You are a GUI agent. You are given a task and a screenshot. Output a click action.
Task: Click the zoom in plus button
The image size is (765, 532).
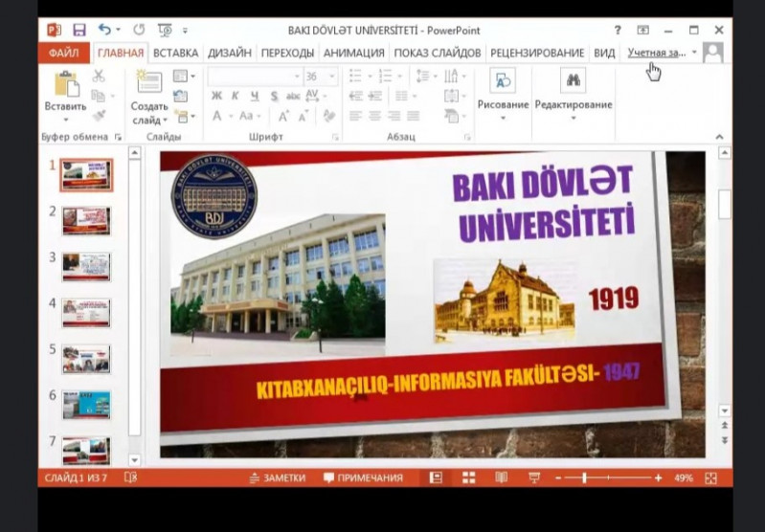coord(658,477)
